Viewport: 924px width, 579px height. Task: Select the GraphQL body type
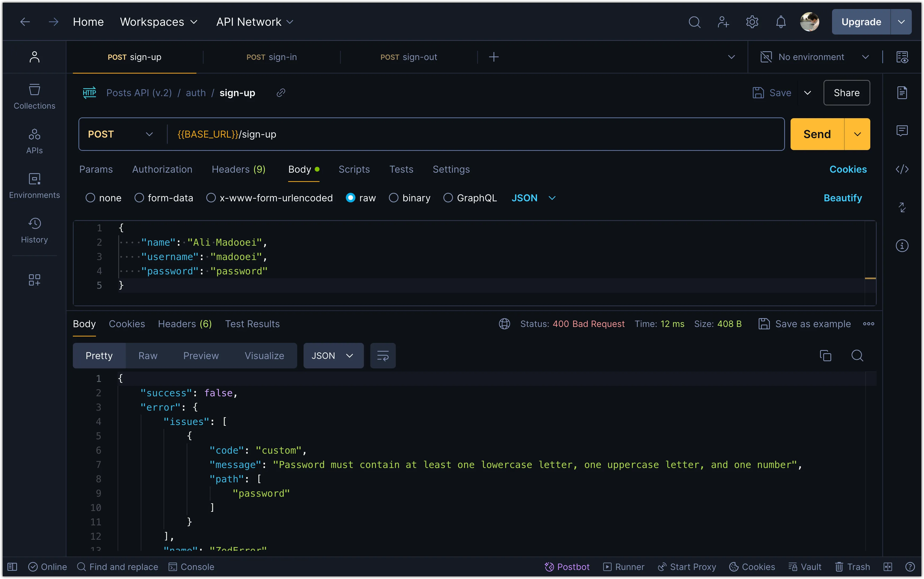coord(448,198)
